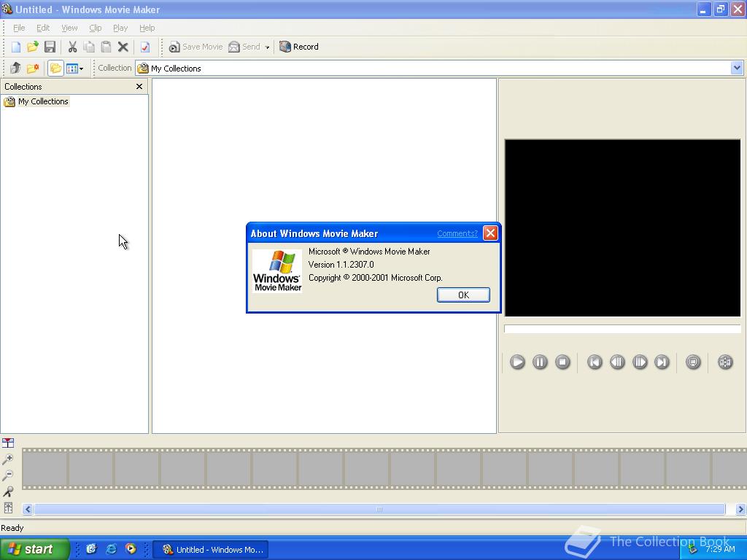
Task: Click the Play button on monitor
Action: [517, 362]
